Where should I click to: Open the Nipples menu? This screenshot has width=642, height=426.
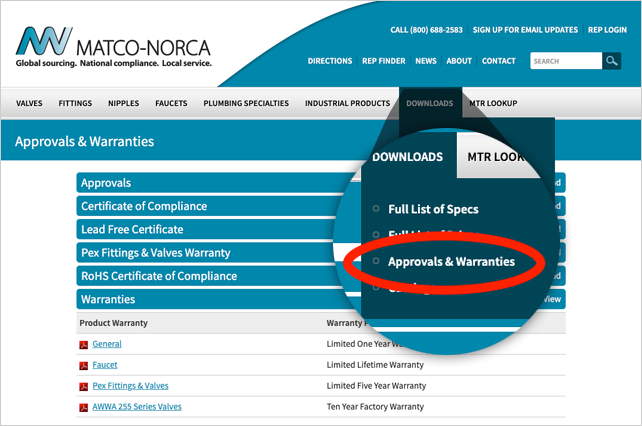(x=124, y=103)
